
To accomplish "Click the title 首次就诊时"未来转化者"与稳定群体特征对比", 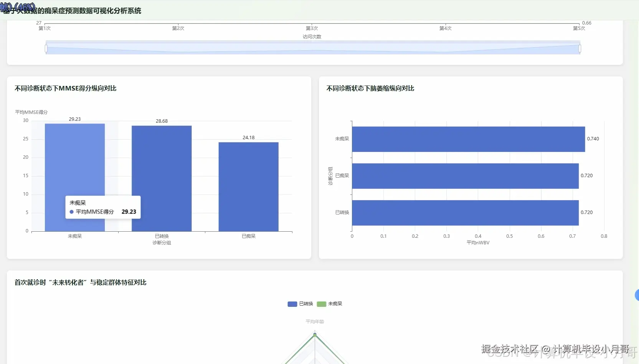I will (x=81, y=282).
